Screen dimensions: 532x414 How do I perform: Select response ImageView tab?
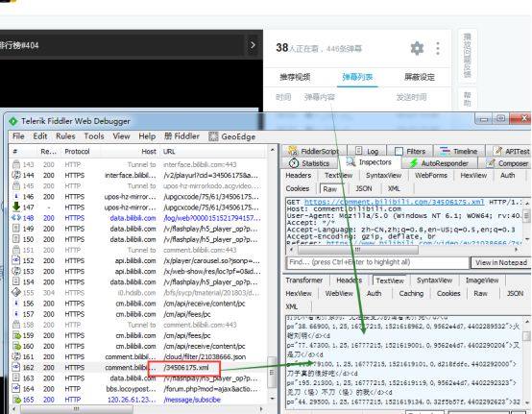(x=482, y=280)
